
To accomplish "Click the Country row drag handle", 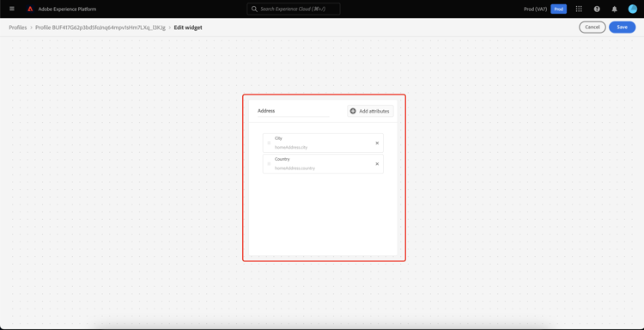I will tap(269, 163).
